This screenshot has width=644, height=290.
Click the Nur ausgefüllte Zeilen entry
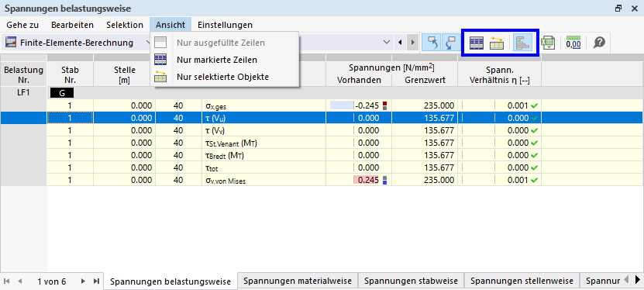(x=225, y=43)
